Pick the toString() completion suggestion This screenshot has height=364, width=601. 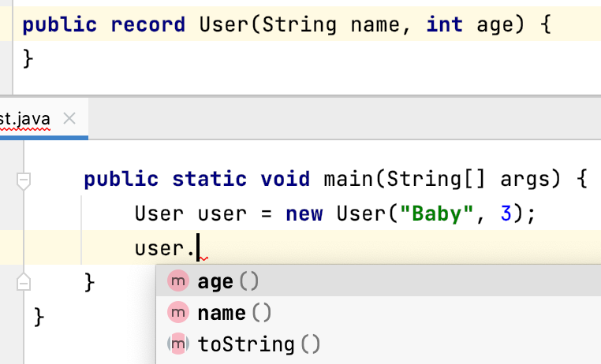259,344
